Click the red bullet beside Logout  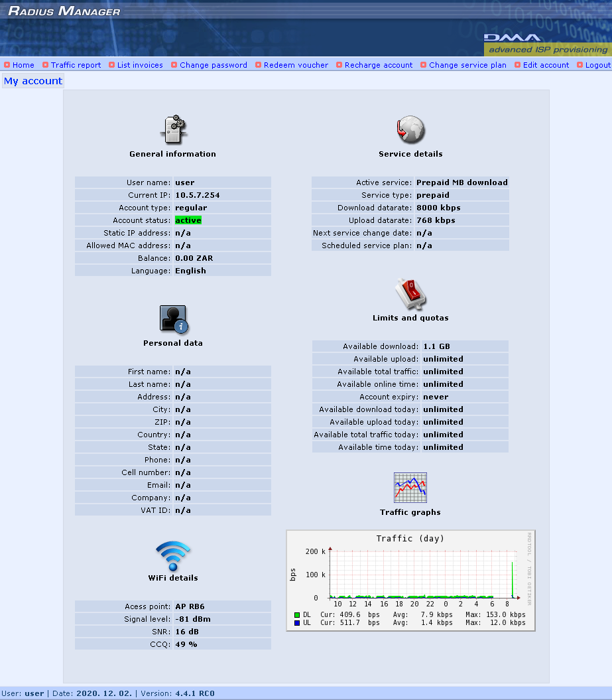pyautogui.click(x=580, y=65)
